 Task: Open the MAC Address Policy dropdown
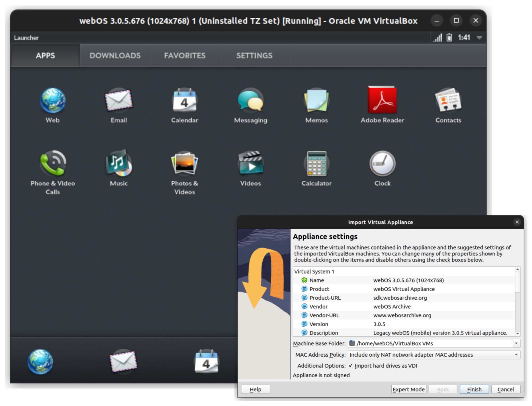coord(516,355)
